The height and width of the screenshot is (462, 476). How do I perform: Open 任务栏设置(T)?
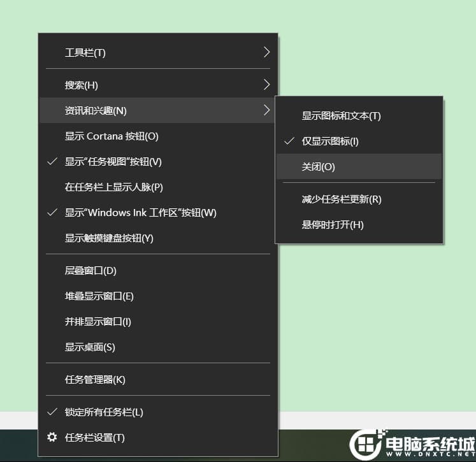point(158,437)
